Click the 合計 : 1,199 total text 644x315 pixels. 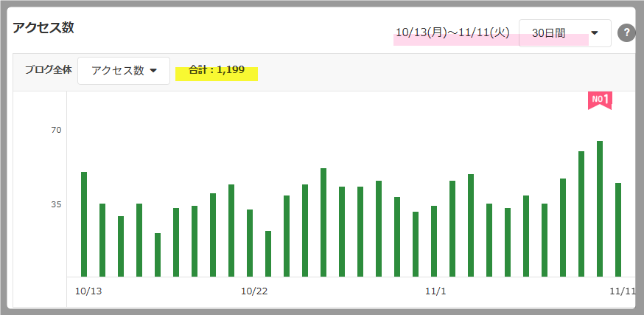pos(216,71)
